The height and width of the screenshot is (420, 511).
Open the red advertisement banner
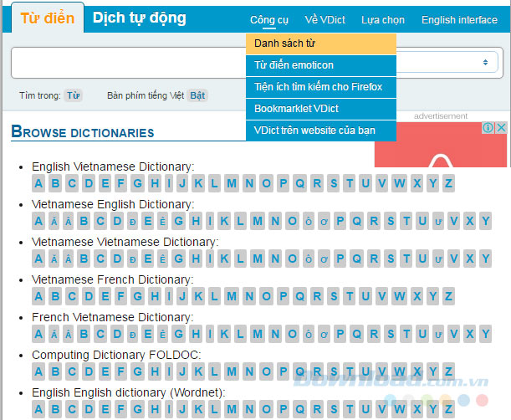441,145
